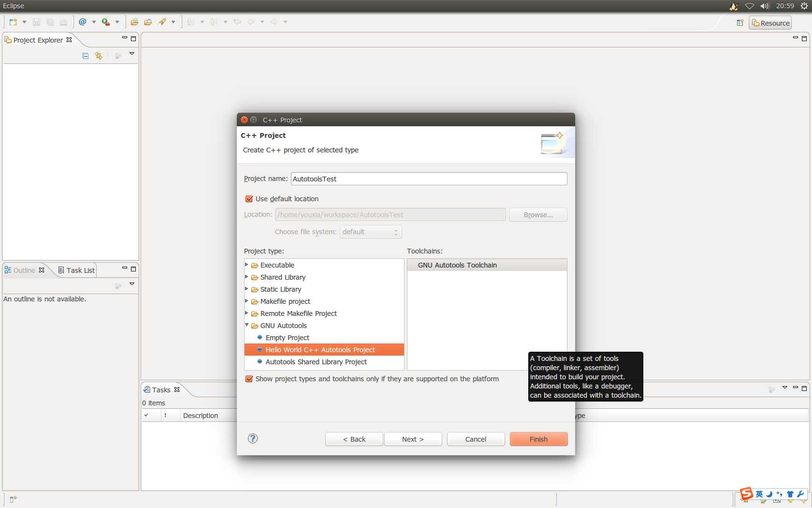
Task: Uncheck Use default location checkbox
Action: point(249,199)
